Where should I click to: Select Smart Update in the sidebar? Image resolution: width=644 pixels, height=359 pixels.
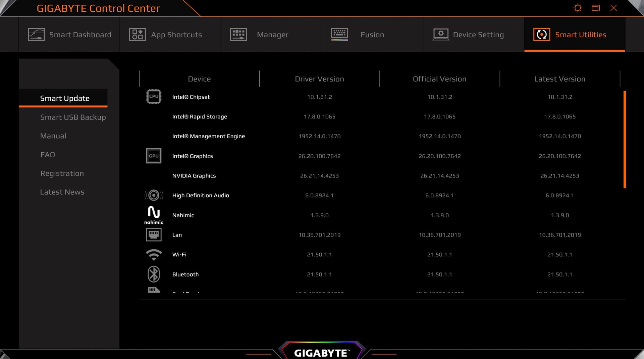pyautogui.click(x=63, y=98)
